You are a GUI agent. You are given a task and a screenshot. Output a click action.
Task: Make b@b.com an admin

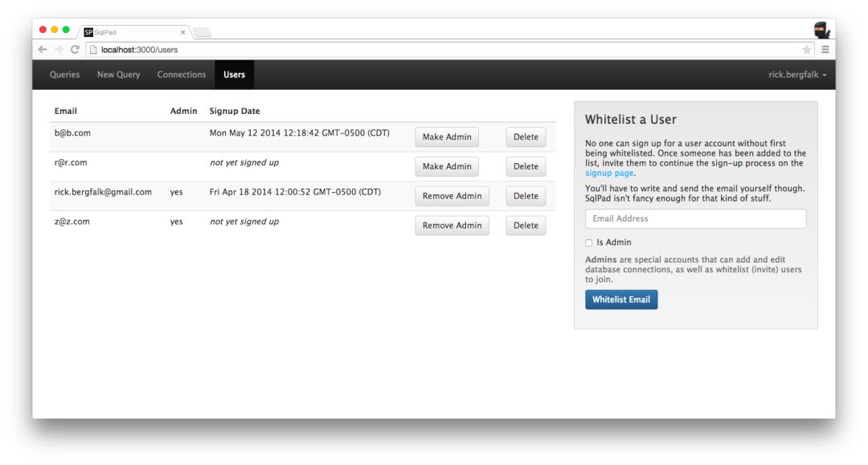click(x=447, y=137)
